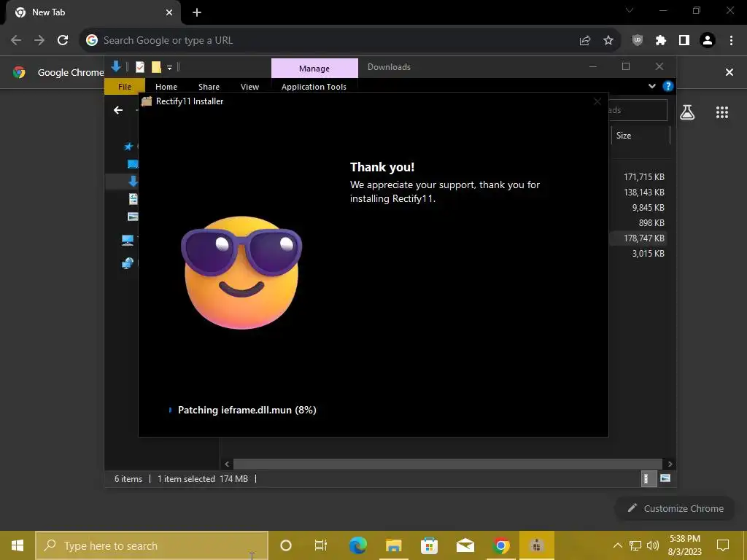The width and height of the screenshot is (747, 560).
Task: Open Chrome profile avatar
Action: pos(708,41)
